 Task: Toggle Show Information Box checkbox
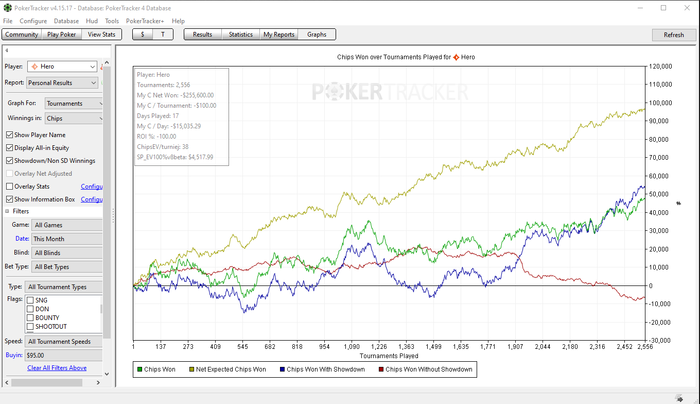(9, 200)
